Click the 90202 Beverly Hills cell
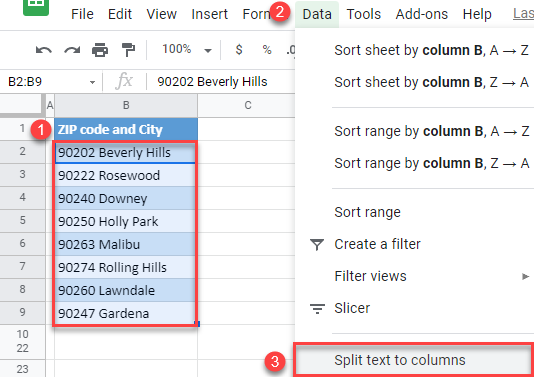The image size is (534, 377). tap(125, 152)
